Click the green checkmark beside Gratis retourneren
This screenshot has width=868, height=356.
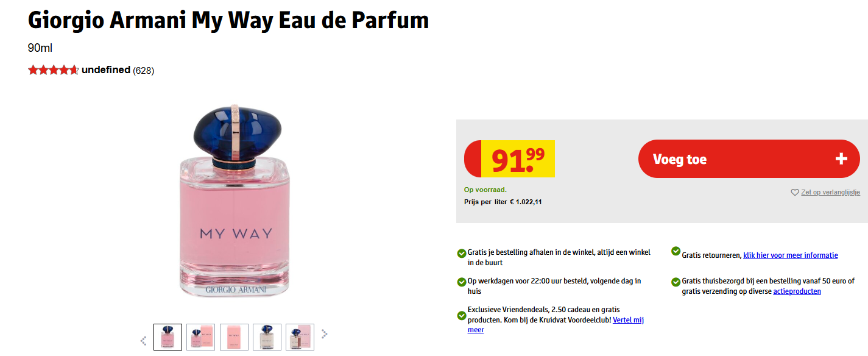676,251
